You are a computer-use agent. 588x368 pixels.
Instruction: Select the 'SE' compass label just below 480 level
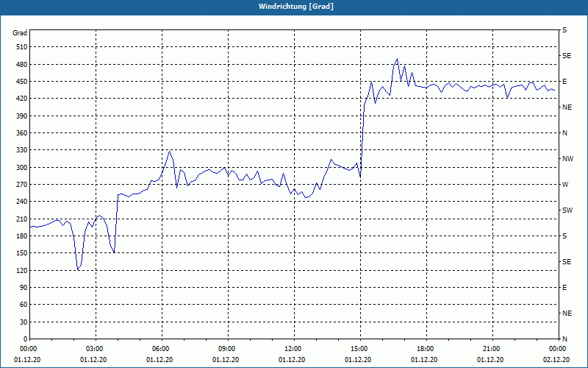(567, 56)
